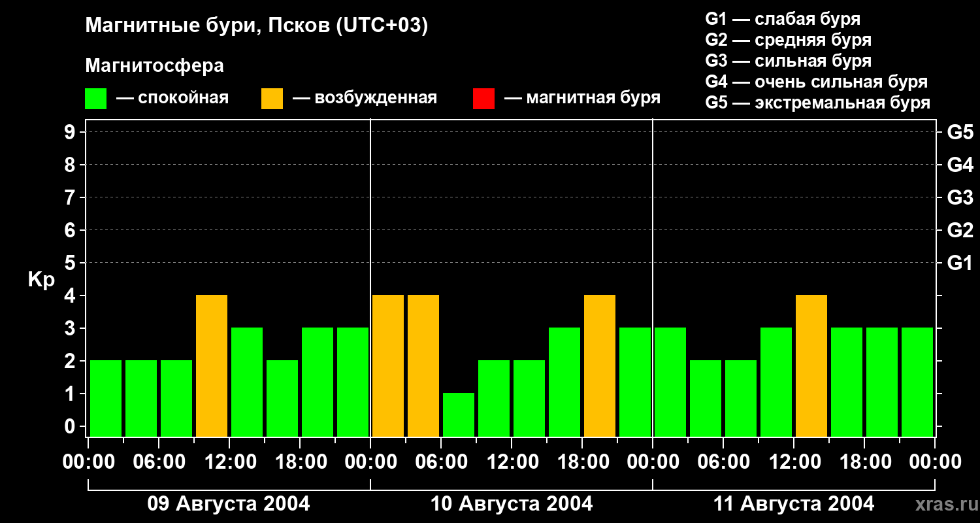Select the second orange bar of 10 August

click(x=423, y=366)
